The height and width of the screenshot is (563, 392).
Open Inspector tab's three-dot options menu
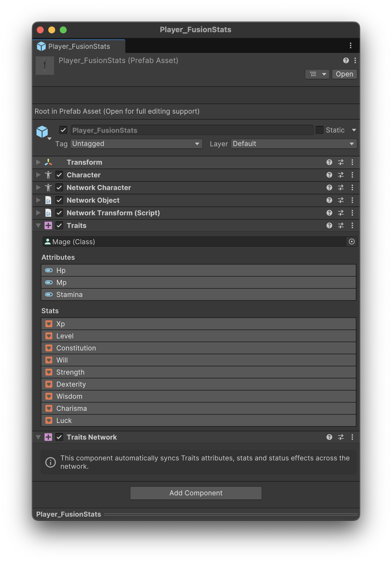(x=350, y=45)
